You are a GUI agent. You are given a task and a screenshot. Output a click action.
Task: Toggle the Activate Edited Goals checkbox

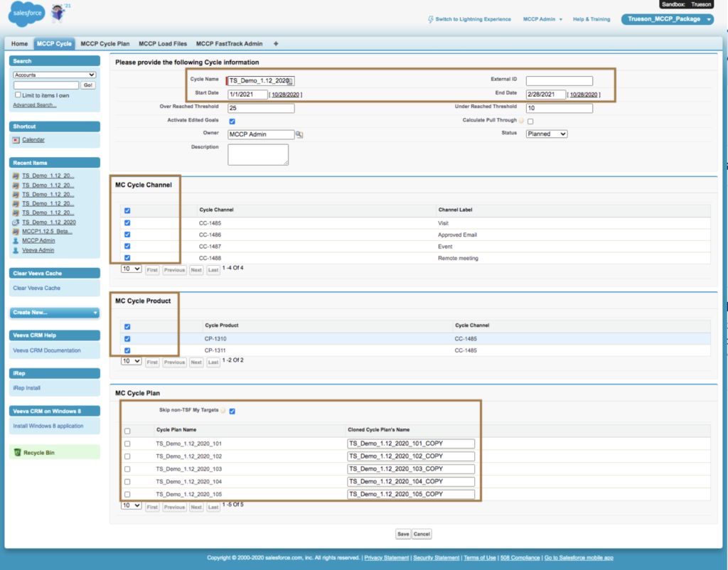coord(232,121)
